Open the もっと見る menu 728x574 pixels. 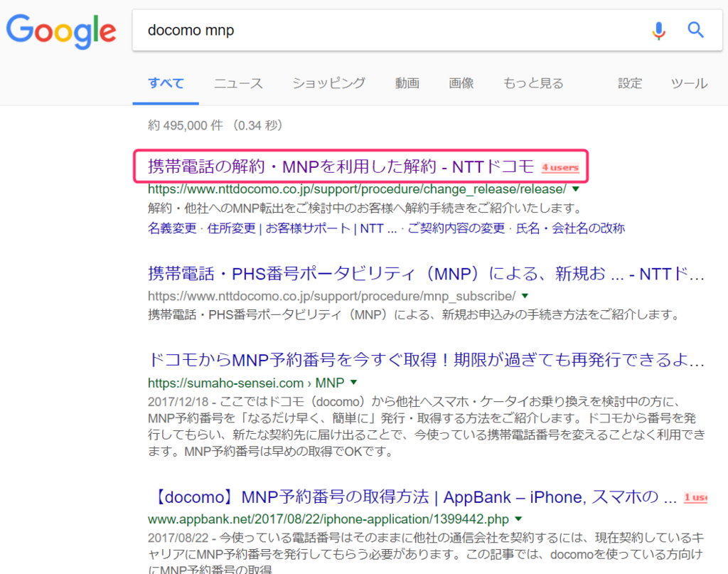pos(533,83)
